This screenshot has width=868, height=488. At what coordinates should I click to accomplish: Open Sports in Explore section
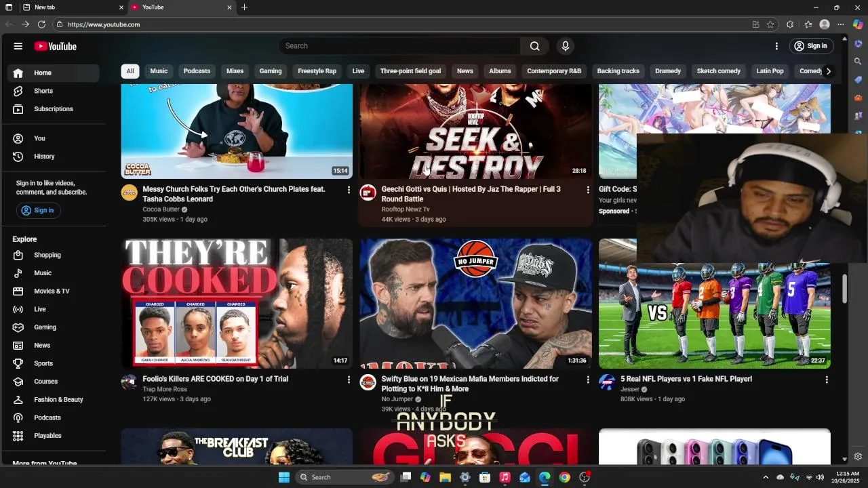coord(54,364)
